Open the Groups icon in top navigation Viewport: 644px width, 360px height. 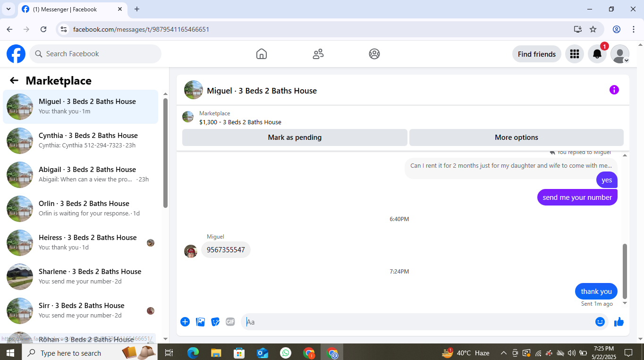(374, 54)
